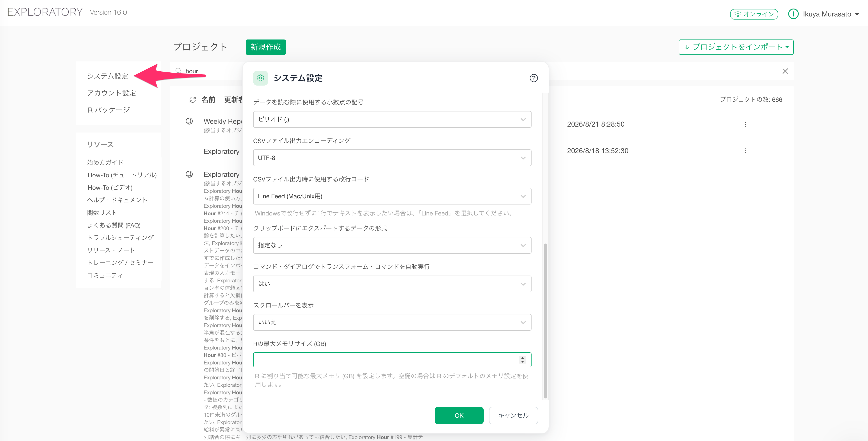868x441 pixels.
Task: Select システム設定 in the left menu
Action: [x=107, y=76]
